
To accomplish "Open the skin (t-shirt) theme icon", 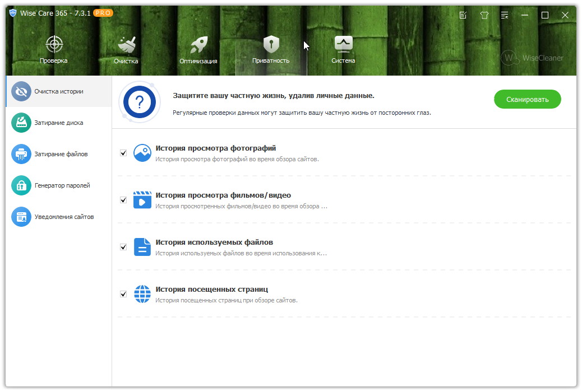I will (484, 15).
